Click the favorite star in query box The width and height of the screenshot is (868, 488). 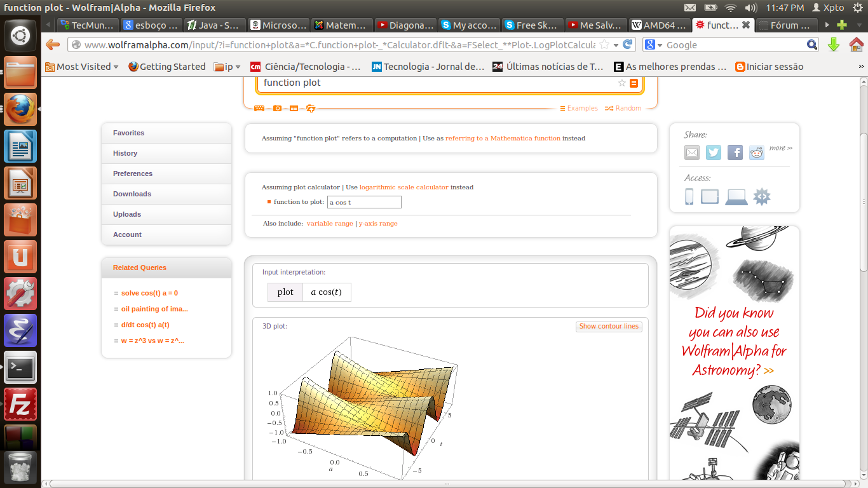click(x=622, y=83)
